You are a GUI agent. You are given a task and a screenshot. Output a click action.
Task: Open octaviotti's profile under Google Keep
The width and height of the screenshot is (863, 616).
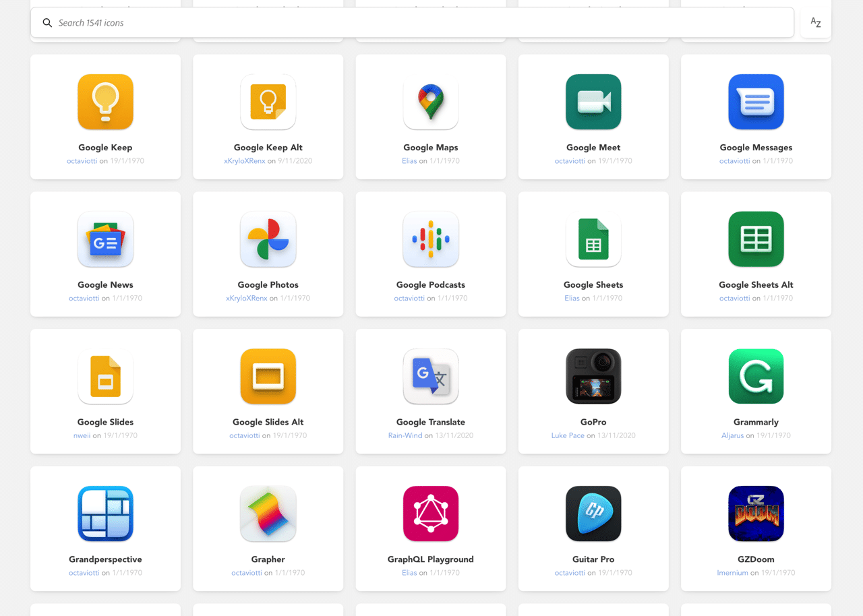coord(82,161)
